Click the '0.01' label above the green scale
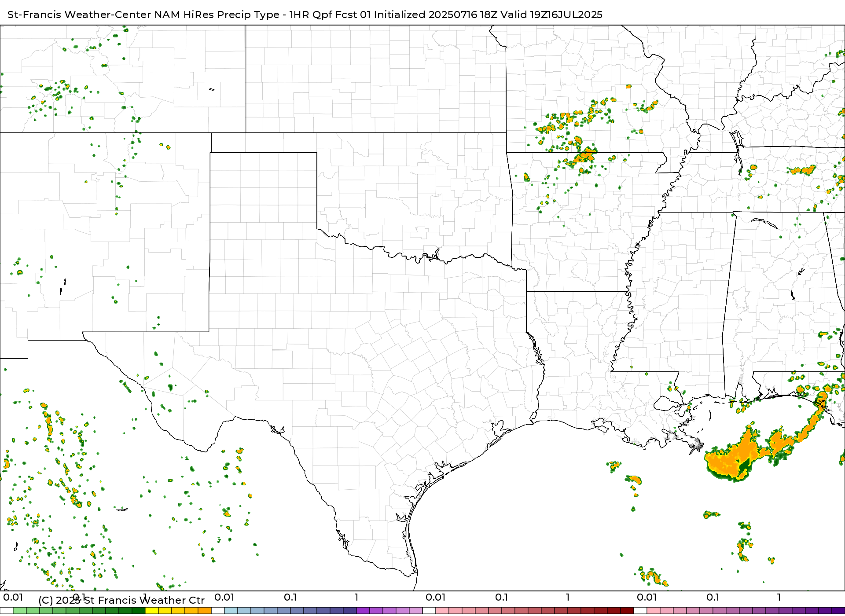Image resolution: width=845 pixels, height=616 pixels. [13, 597]
